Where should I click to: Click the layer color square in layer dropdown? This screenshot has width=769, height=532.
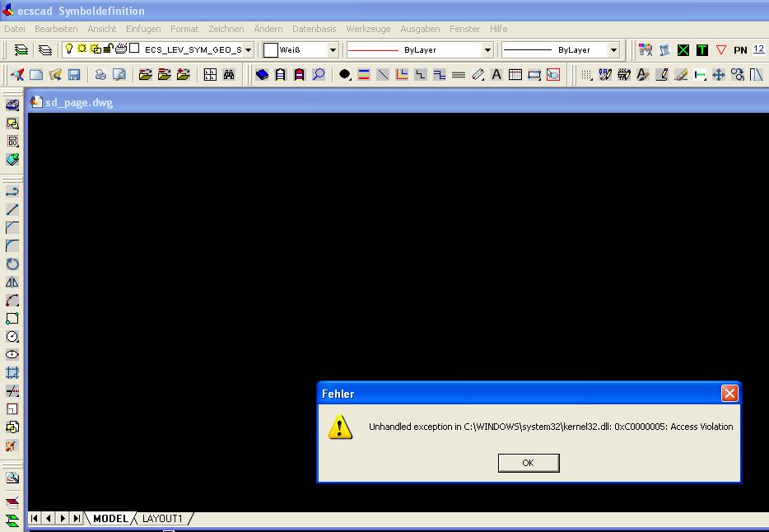point(134,48)
